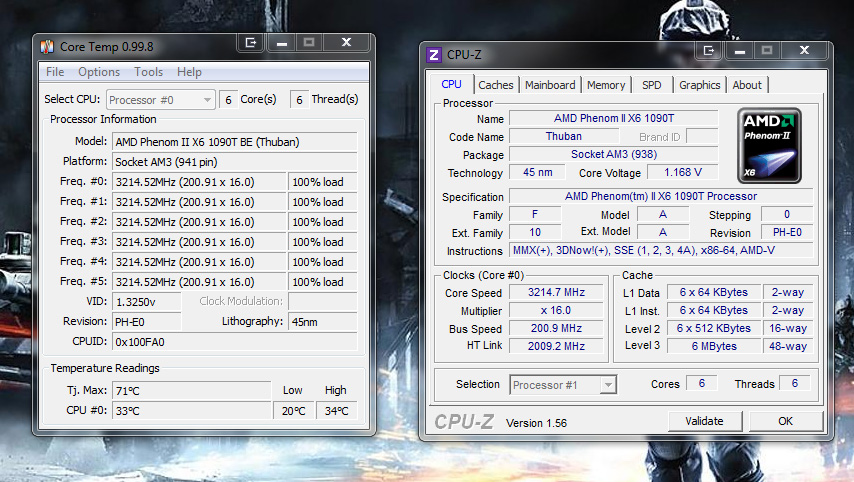Click the OK button in CPU-Z
The height and width of the screenshot is (482, 854).
click(785, 421)
